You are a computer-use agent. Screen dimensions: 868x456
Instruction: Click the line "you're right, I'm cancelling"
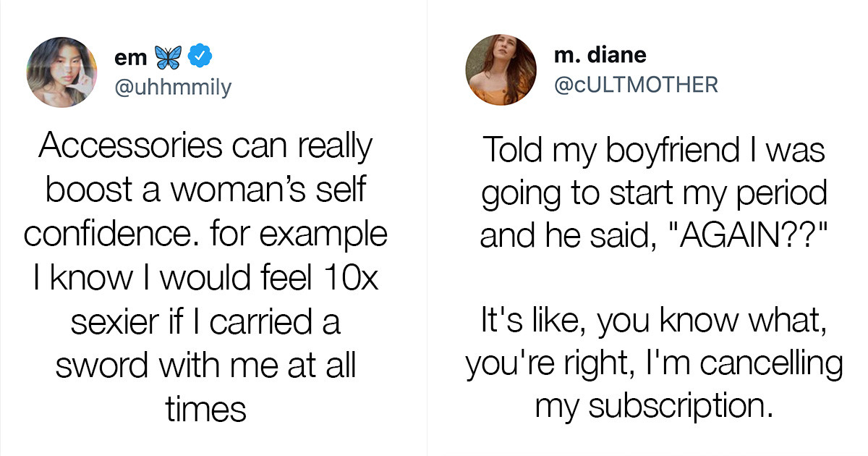[653, 365]
